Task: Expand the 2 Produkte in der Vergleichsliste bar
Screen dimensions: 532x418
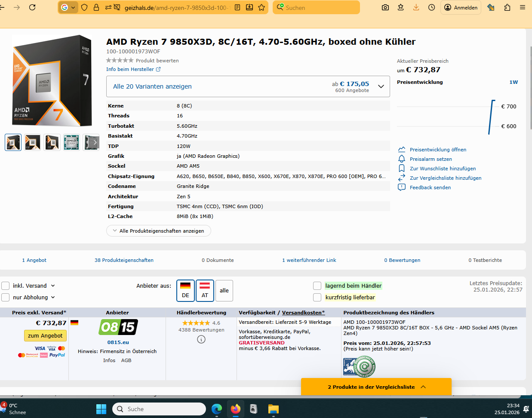Action: (x=376, y=387)
